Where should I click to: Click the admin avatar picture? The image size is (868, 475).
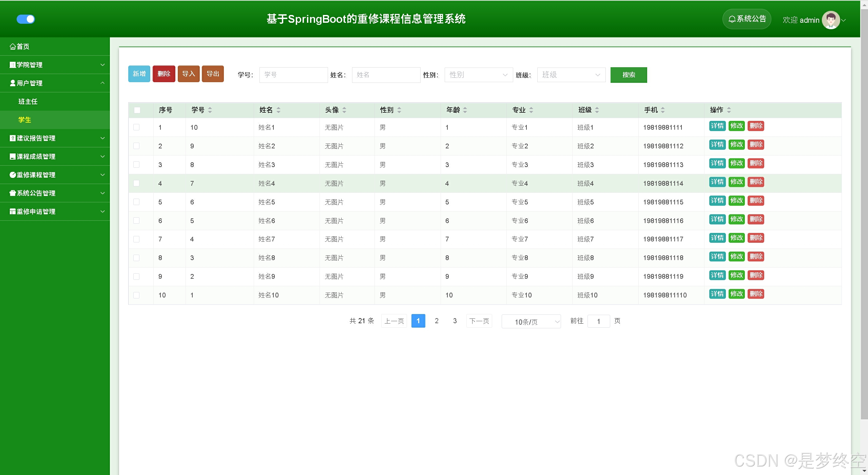[830, 20]
